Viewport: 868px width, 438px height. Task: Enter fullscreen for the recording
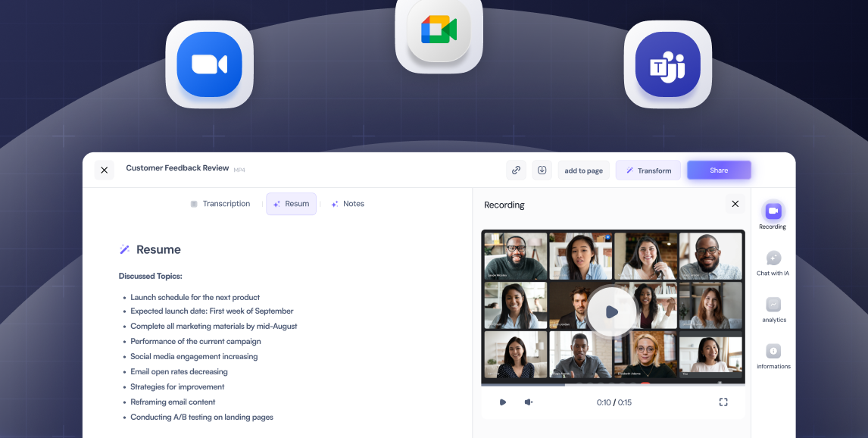point(723,402)
